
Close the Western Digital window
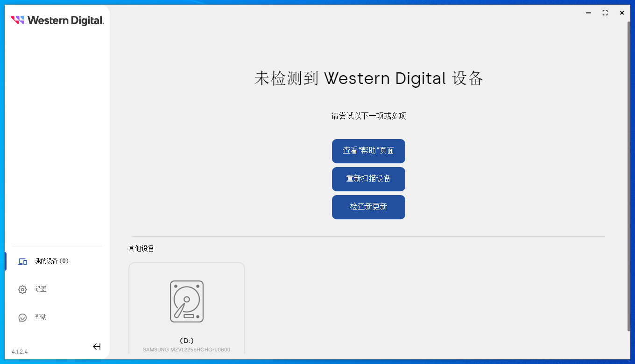click(x=622, y=13)
